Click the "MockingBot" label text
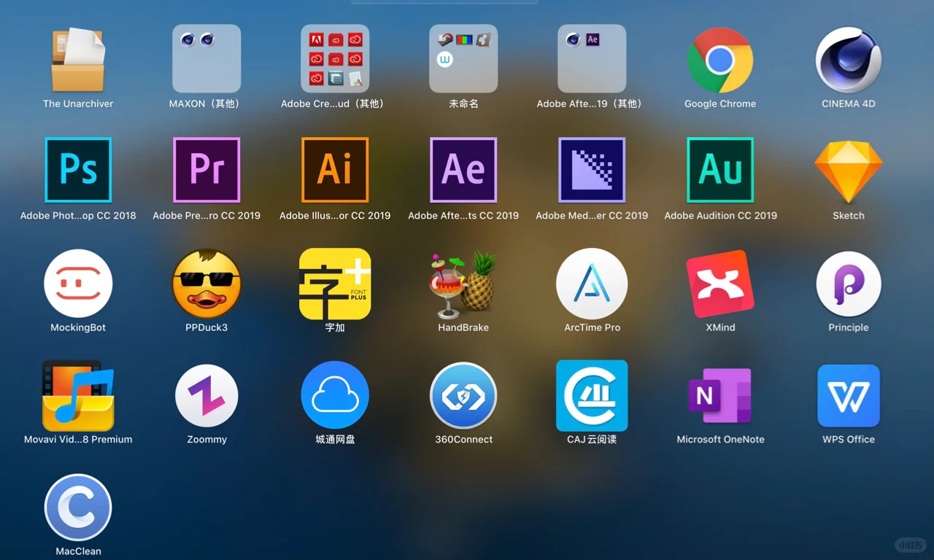Viewport: 934px width, 560px height. coord(78,327)
